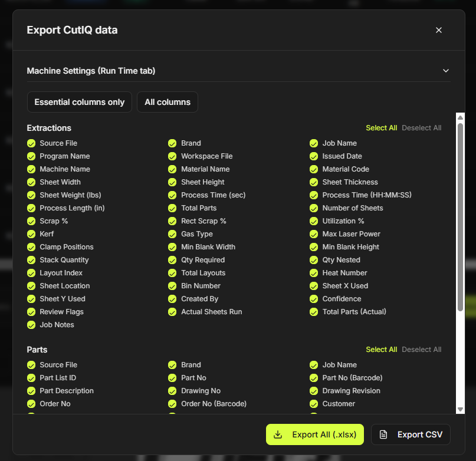Toggle Sheet Height checkbox
The image size is (476, 461).
coord(172,182)
